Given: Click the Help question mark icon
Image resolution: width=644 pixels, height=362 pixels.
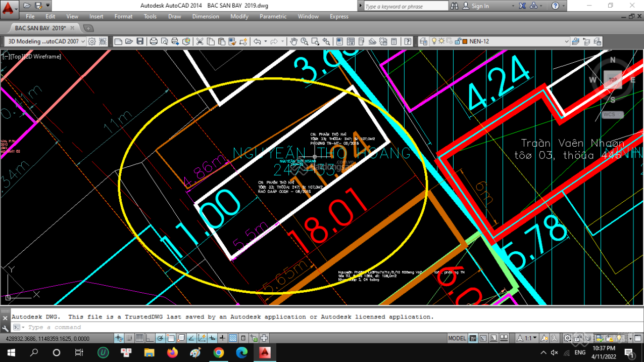Looking at the screenshot, I should tap(408, 41).
